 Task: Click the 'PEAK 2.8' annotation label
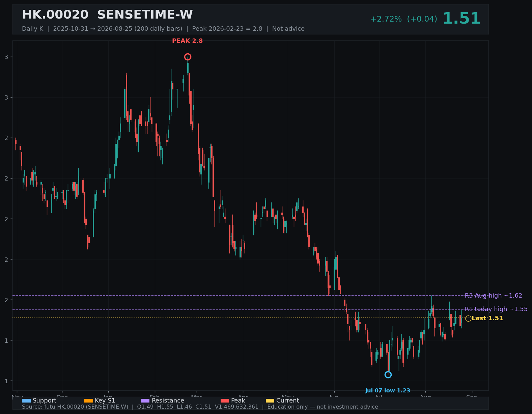[x=188, y=41]
